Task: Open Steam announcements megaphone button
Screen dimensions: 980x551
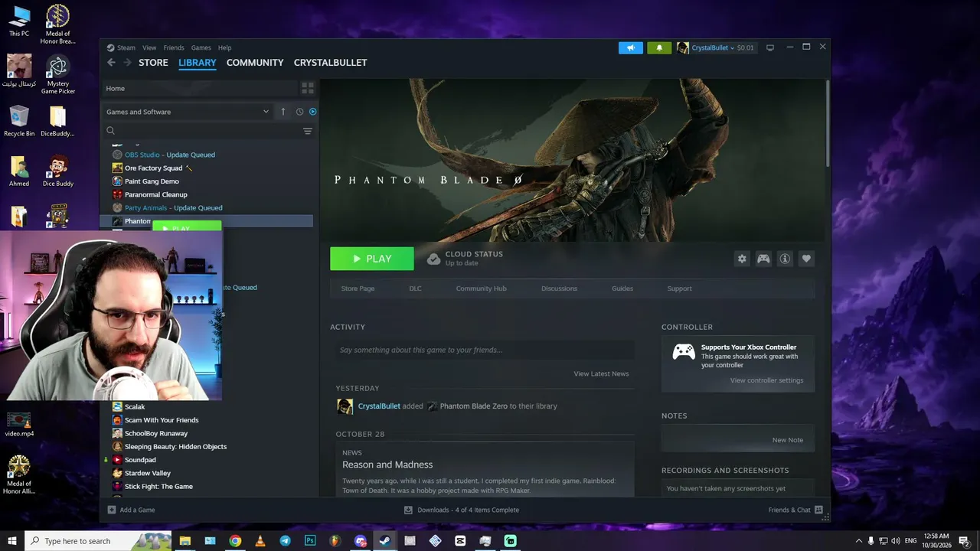Action: pos(631,47)
